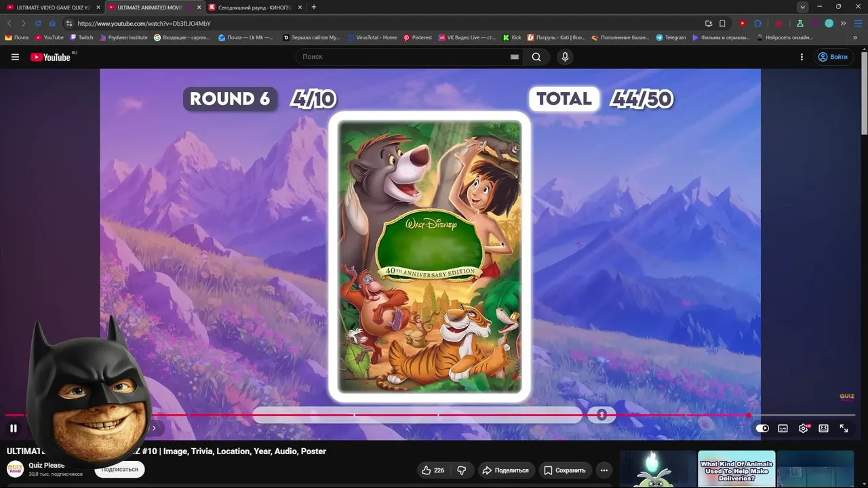Install or cast page icon in address bar
This screenshot has height=488, width=868.
click(709, 23)
